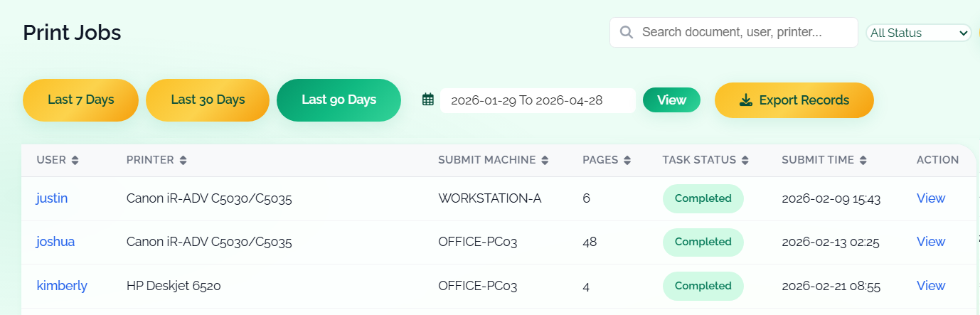Click Completed status badge in justin's row
This screenshot has width=980, height=315.
pos(703,198)
